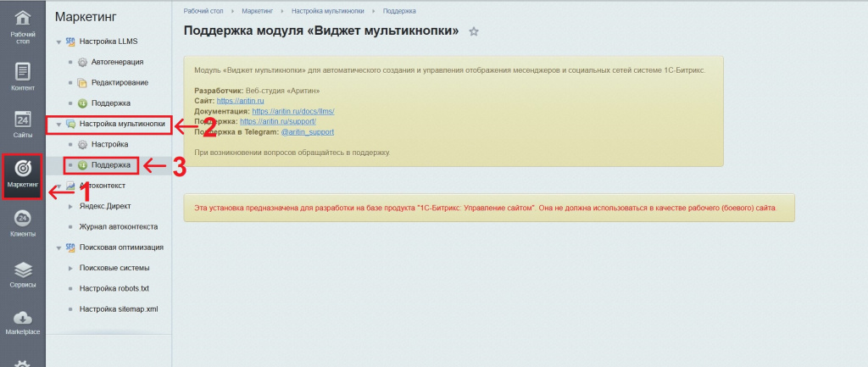The height and width of the screenshot is (367, 868).
Task: Open the Сервисы layers icon
Action: [x=23, y=270]
